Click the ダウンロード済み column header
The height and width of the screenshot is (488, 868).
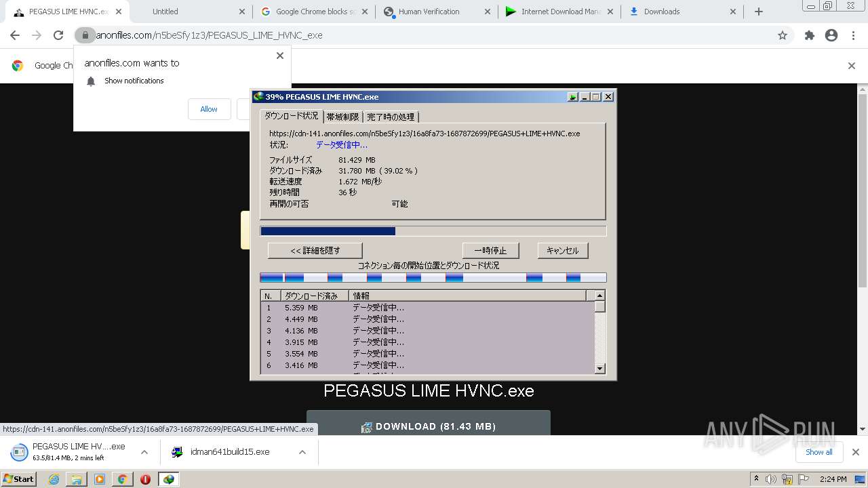point(315,296)
